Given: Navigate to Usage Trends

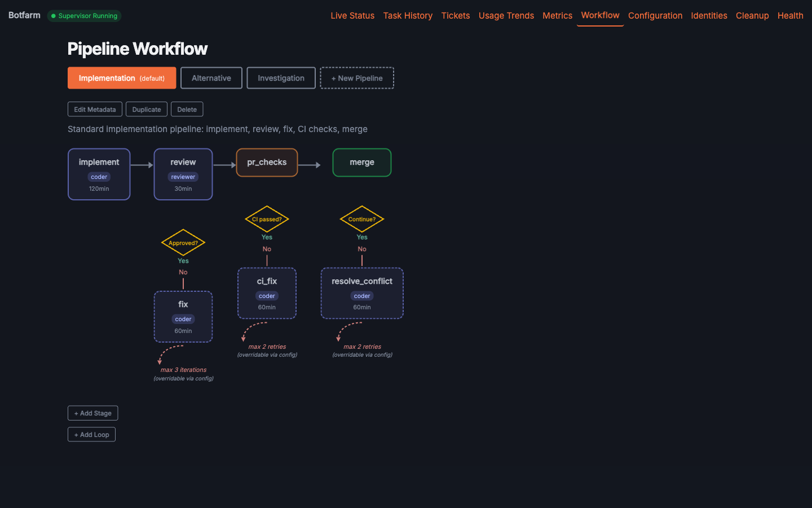Looking at the screenshot, I should 506,16.
